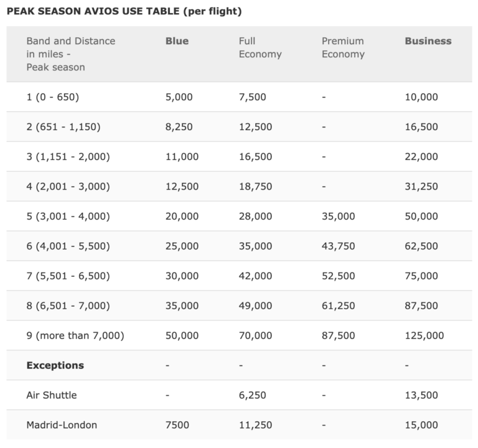Viewport: 478px width, 448px height.
Task: Select the 35,000 Premium Economy value
Action: click(x=339, y=217)
